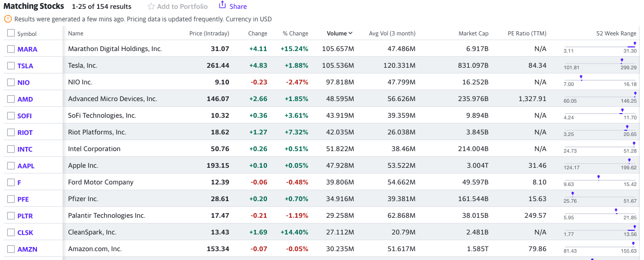Click the orange info warning icon
This screenshot has width=644, height=260.
[x=8, y=19]
